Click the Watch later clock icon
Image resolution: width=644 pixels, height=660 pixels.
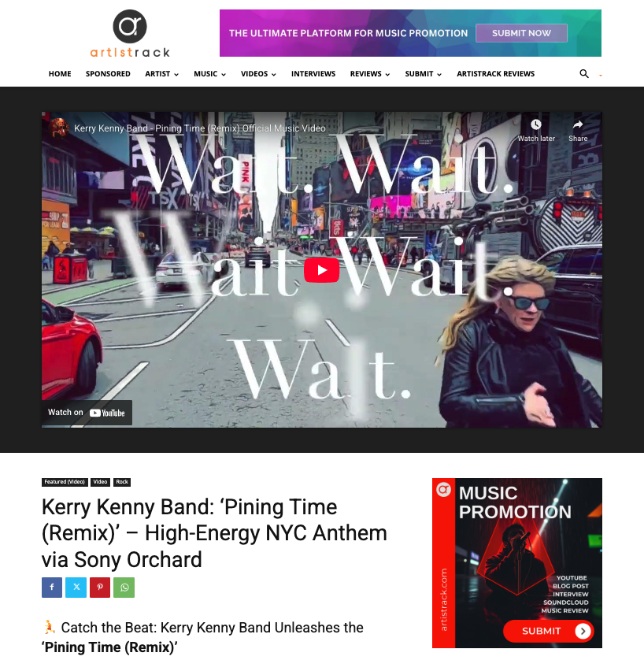(x=536, y=124)
